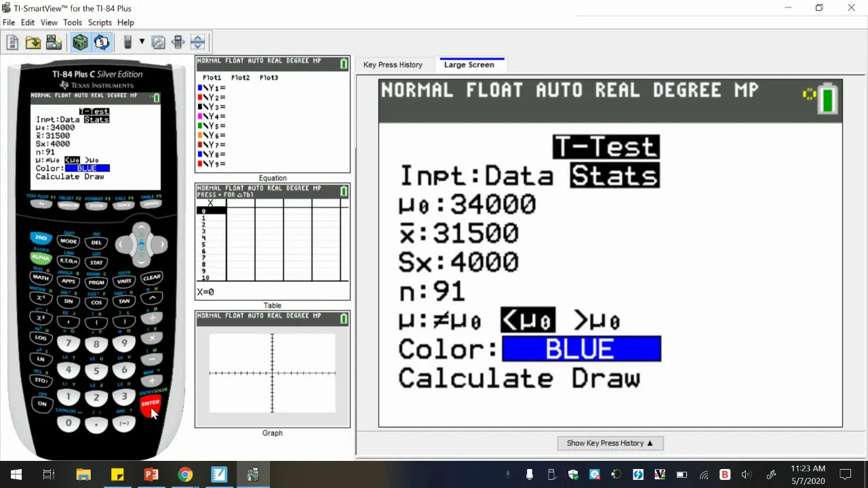This screenshot has height=488, width=868.
Task: Click the Wi-Fi network tray icon
Action: [704, 474]
